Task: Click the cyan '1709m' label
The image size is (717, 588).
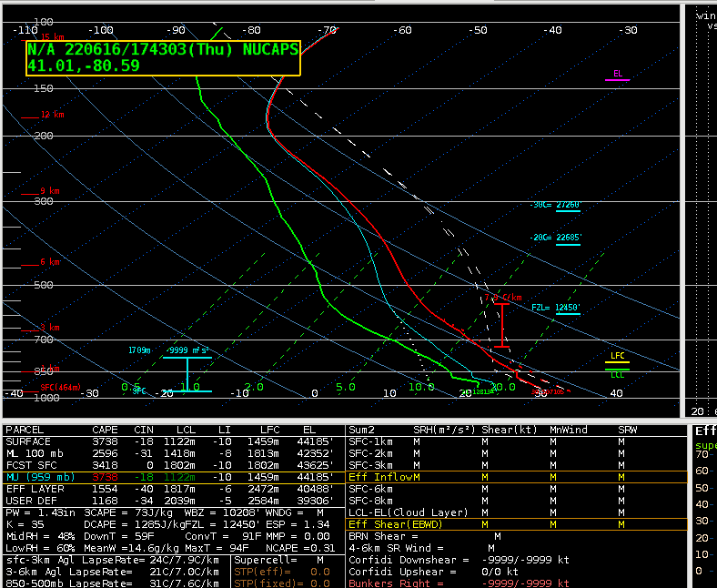Action: click(x=139, y=350)
